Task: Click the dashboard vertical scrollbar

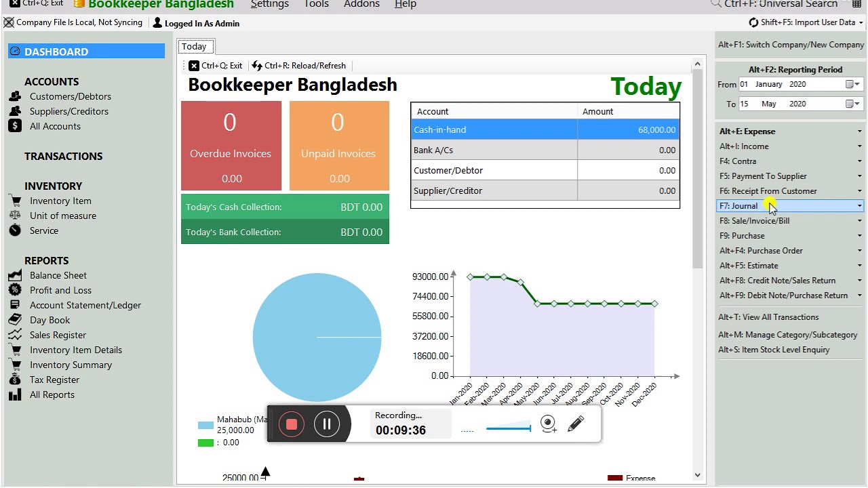Action: (x=697, y=269)
